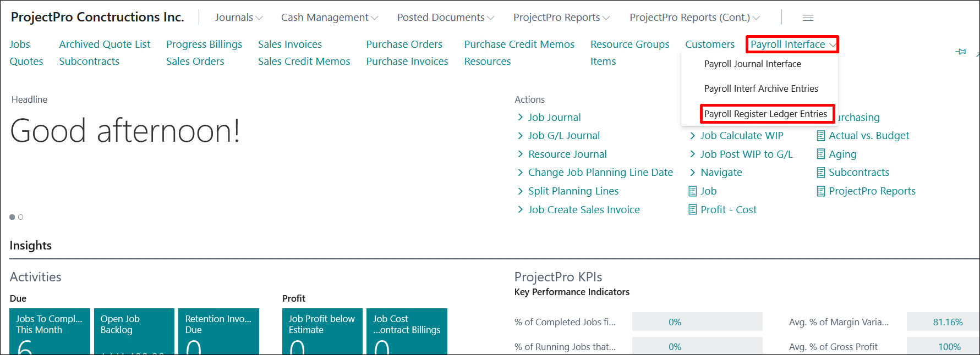Viewport: 980px width, 355px height.
Task: Click the hamburger more-menu icon
Action: click(x=808, y=18)
